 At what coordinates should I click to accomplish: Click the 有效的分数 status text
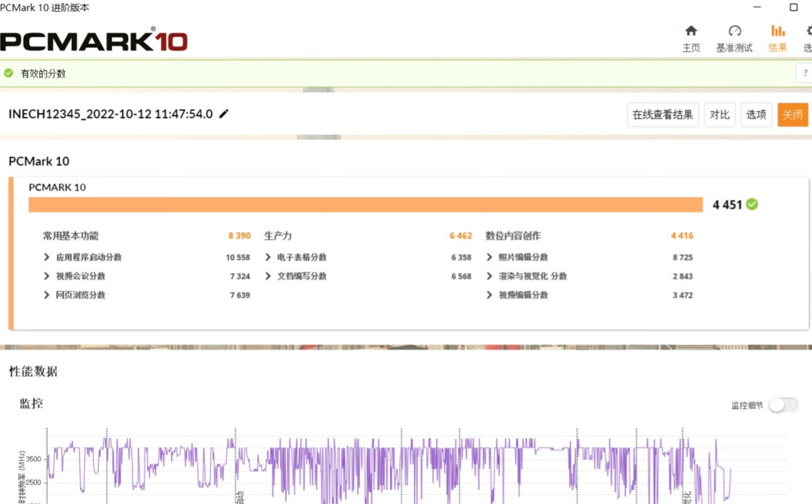43,73
